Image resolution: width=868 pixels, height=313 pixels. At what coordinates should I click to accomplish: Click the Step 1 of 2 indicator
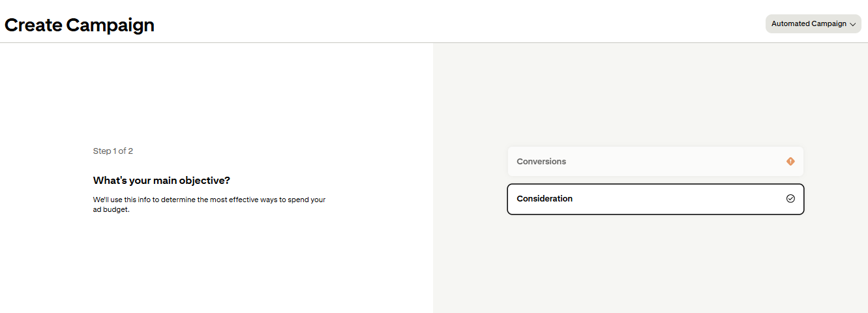[x=113, y=151]
